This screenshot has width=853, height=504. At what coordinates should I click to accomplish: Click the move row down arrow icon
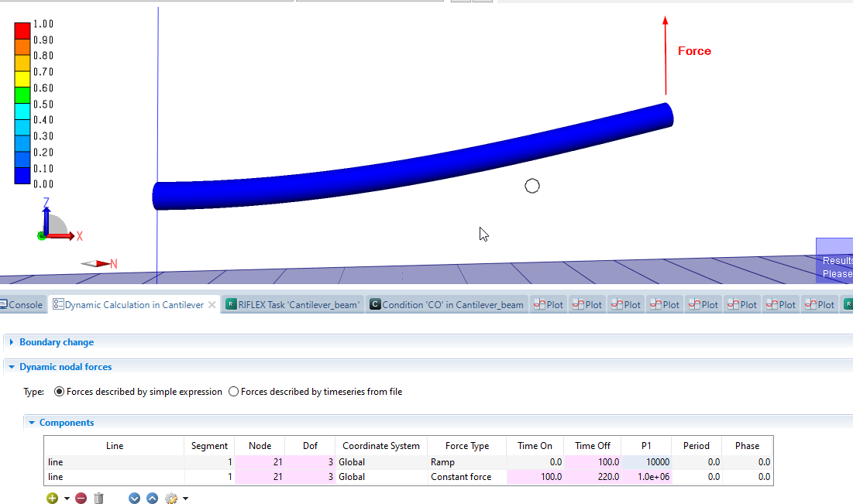(x=134, y=499)
